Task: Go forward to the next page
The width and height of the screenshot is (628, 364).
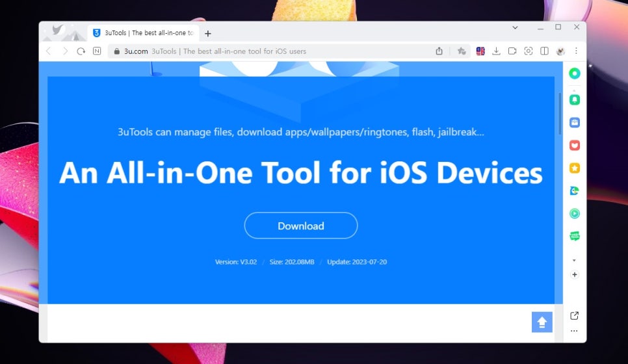Action: [x=65, y=51]
